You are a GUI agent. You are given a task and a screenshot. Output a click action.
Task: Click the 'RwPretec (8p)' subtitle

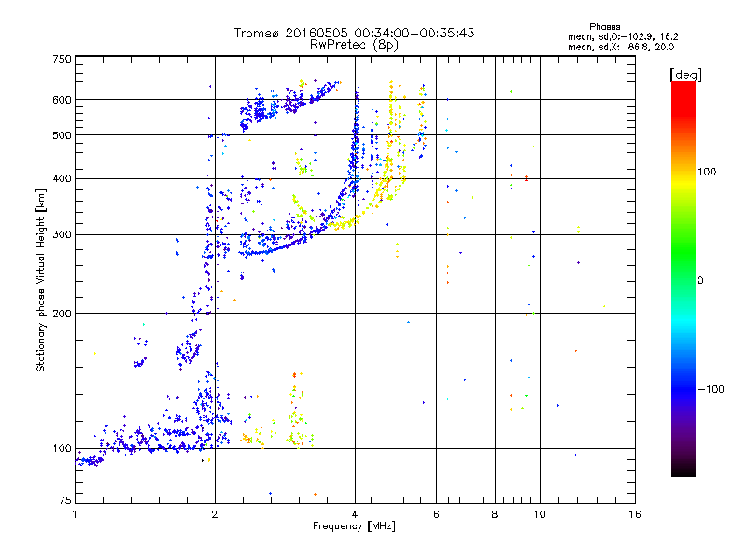(354, 45)
